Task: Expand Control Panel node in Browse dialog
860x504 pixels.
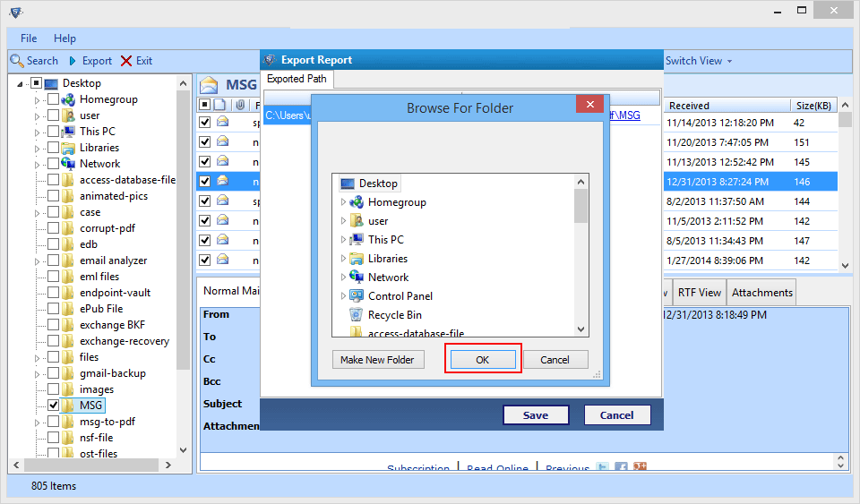Action: coord(343,295)
